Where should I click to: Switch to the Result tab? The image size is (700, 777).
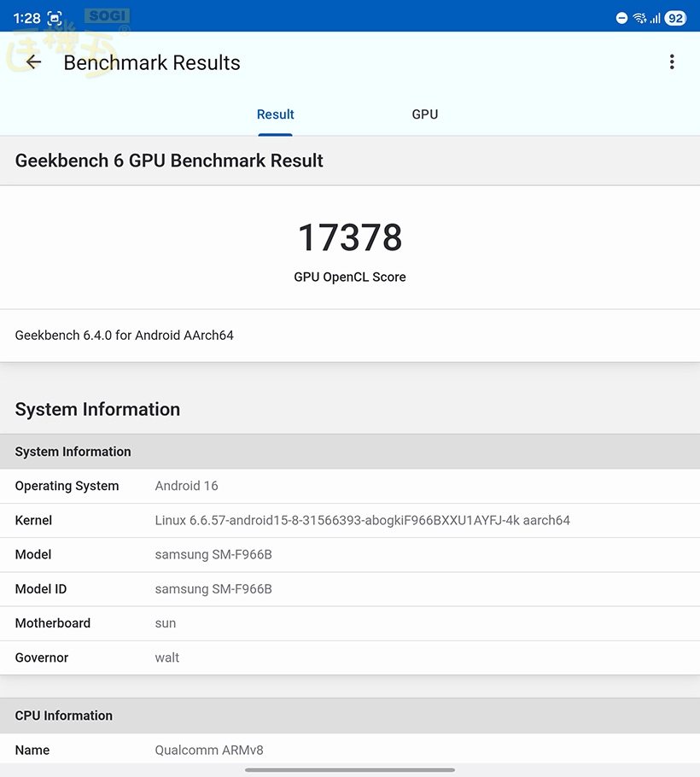click(x=276, y=114)
